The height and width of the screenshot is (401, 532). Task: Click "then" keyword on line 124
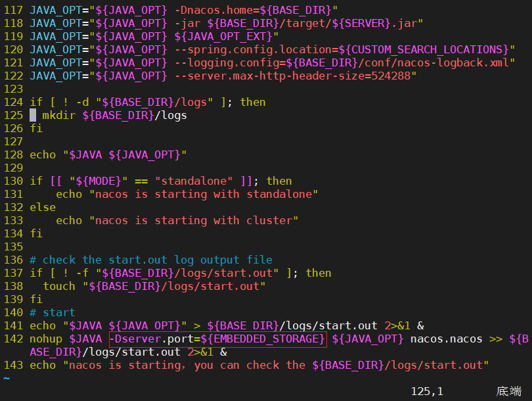[x=253, y=102]
